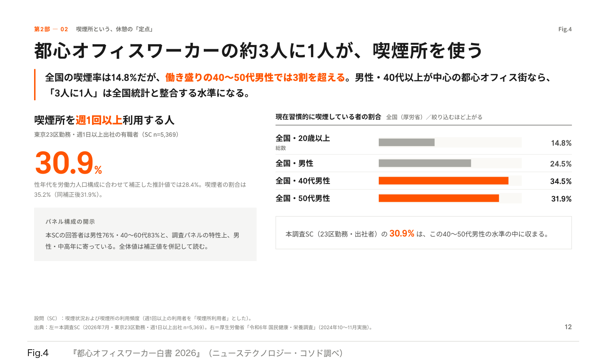The width and height of the screenshot is (606, 364).
Task: Click the orange 40代男性 bar
Action: pyautogui.click(x=444, y=181)
